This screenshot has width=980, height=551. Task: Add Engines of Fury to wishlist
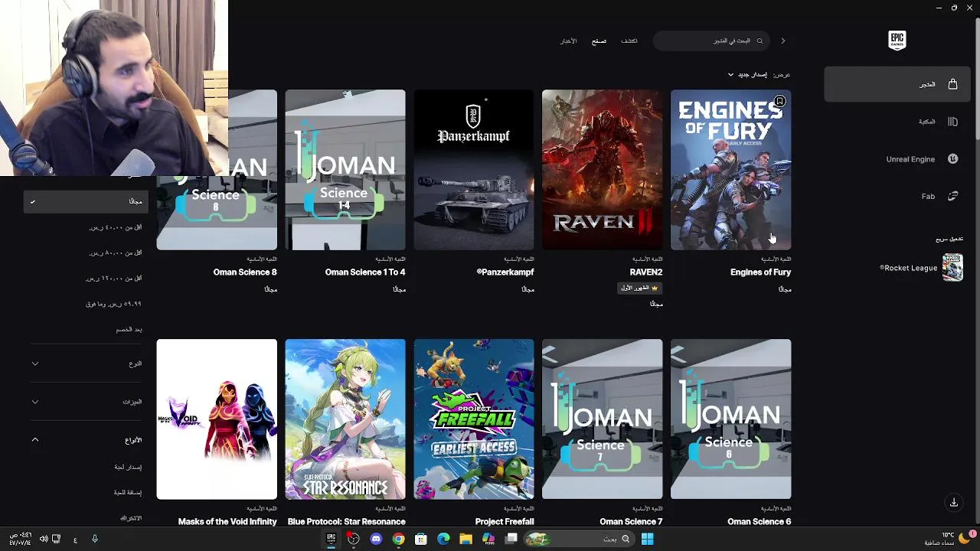(779, 102)
